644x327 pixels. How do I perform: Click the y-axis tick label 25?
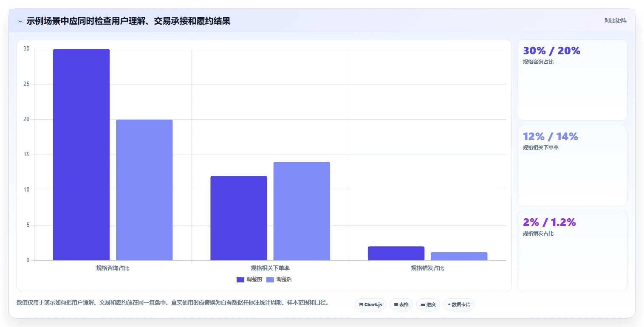click(x=27, y=84)
